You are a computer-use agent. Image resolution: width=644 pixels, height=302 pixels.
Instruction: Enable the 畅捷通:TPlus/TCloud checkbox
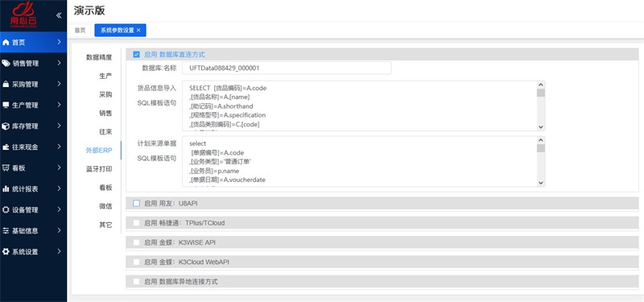coord(136,223)
